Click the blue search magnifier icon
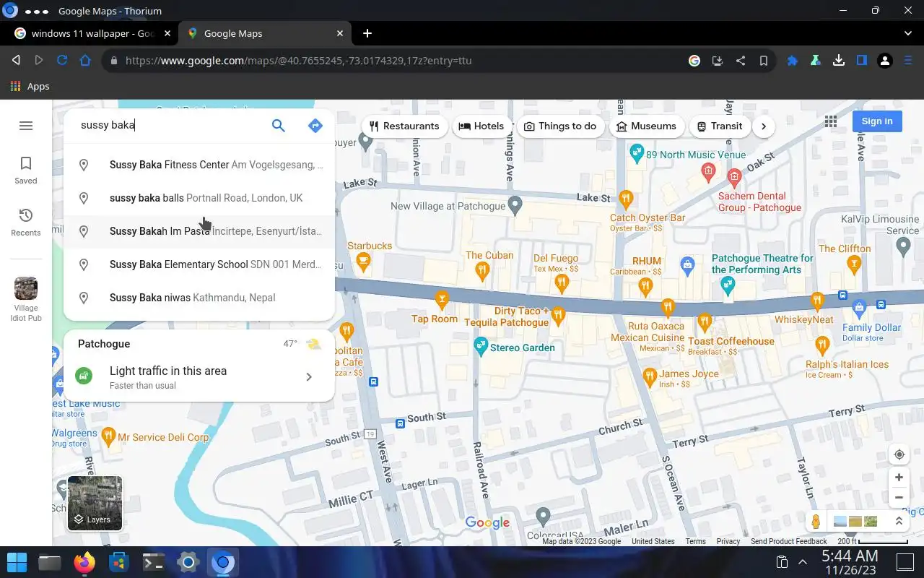Image resolution: width=924 pixels, height=578 pixels. [278, 126]
